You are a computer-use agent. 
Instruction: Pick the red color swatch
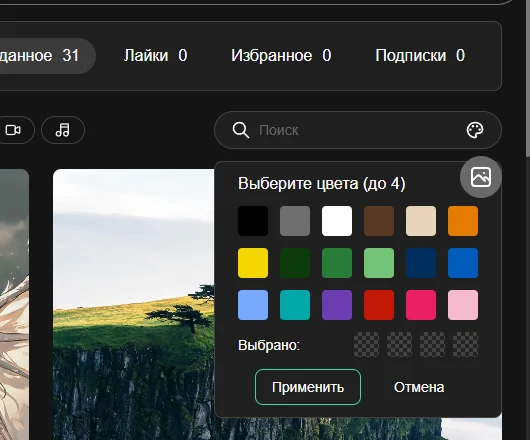click(x=379, y=305)
